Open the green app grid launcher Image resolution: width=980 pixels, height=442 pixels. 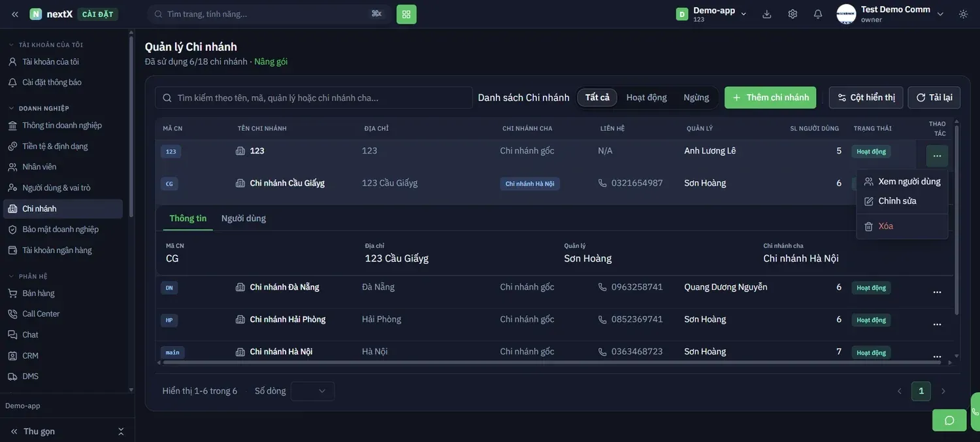click(406, 14)
